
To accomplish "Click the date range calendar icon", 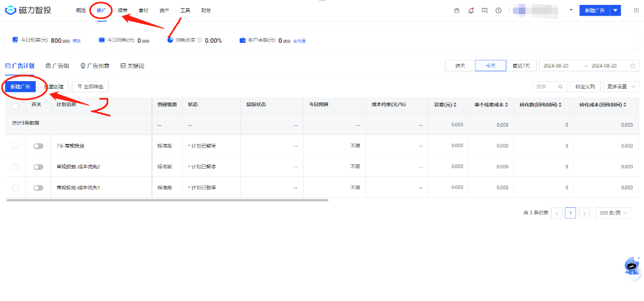I will click(633, 66).
